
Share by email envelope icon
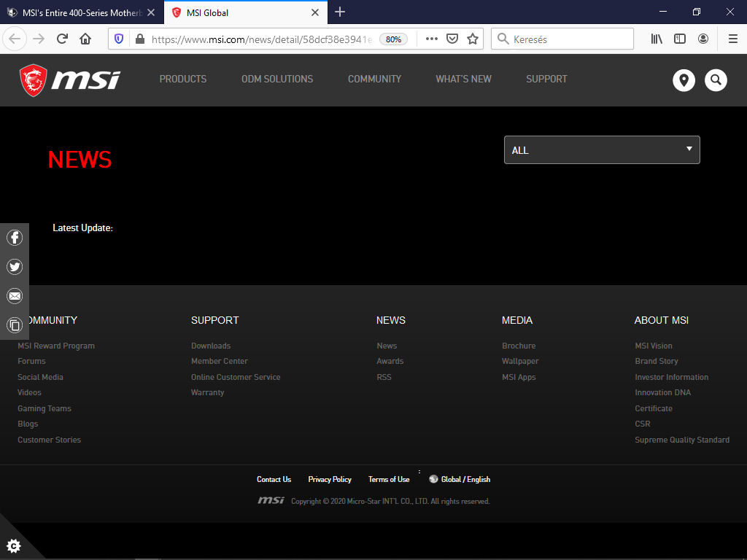click(x=15, y=296)
